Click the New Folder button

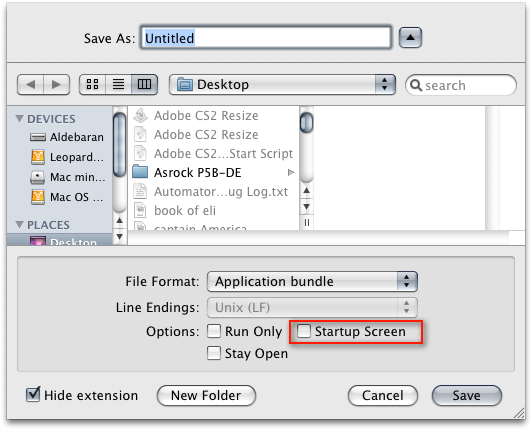[206, 395]
